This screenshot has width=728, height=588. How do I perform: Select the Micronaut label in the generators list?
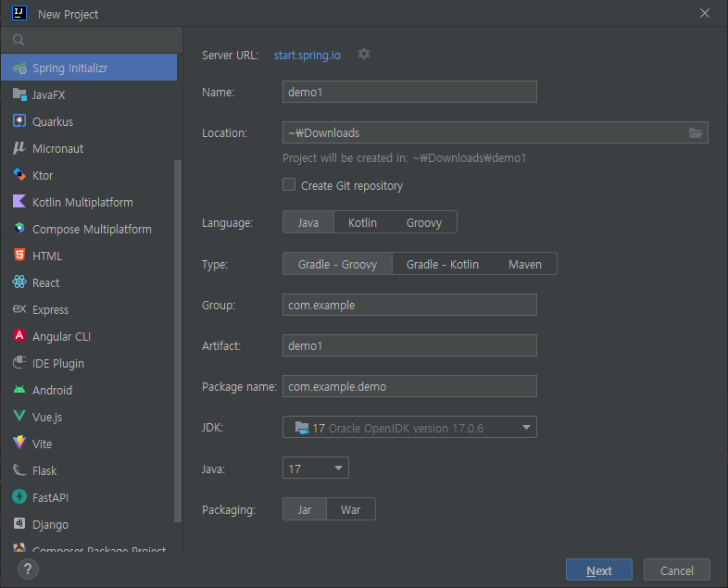point(58,148)
